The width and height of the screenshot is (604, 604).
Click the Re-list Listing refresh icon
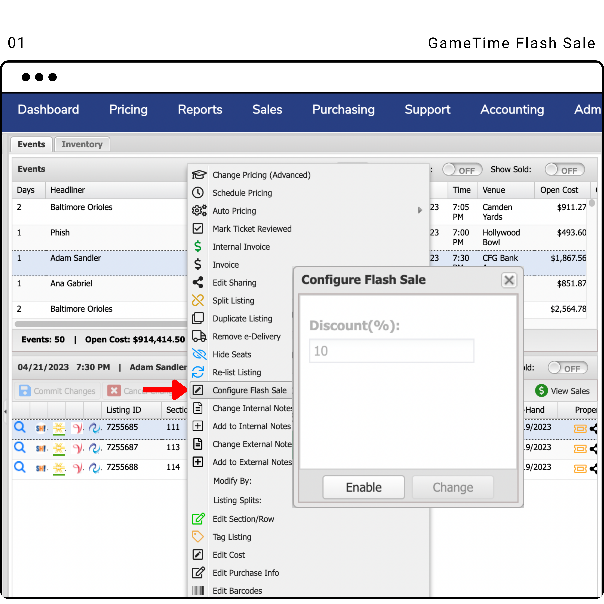click(x=198, y=372)
